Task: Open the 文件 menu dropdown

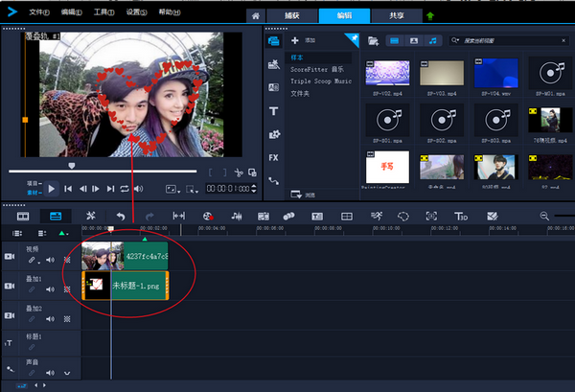Action: [x=40, y=12]
